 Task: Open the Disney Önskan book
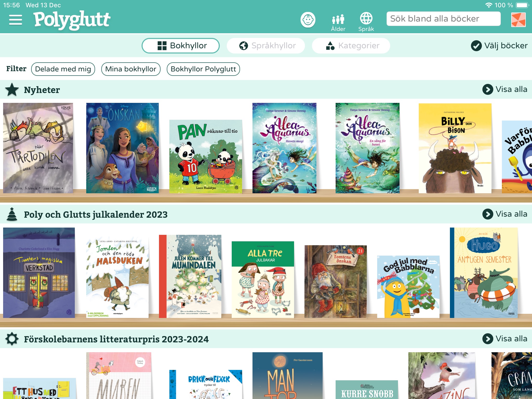(x=122, y=148)
